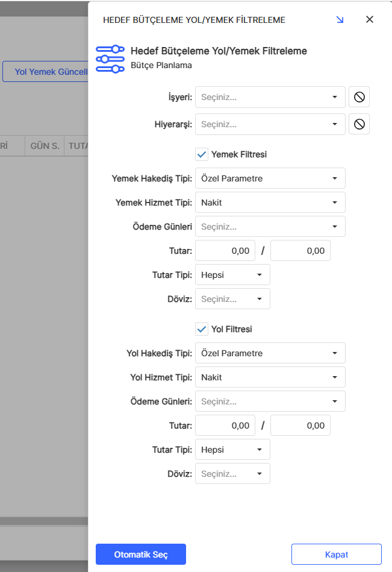Click the clear icon next to İşyeri
The width and height of the screenshot is (392, 572).
[x=359, y=97]
